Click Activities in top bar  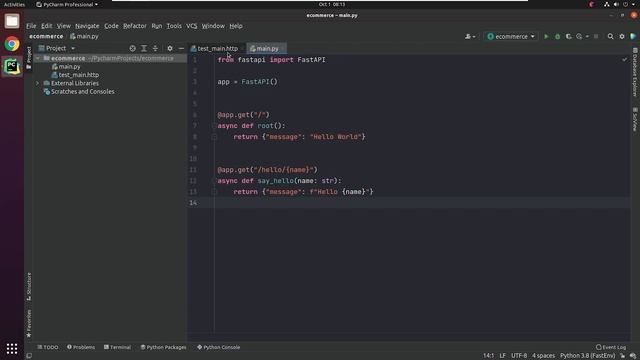14,4
